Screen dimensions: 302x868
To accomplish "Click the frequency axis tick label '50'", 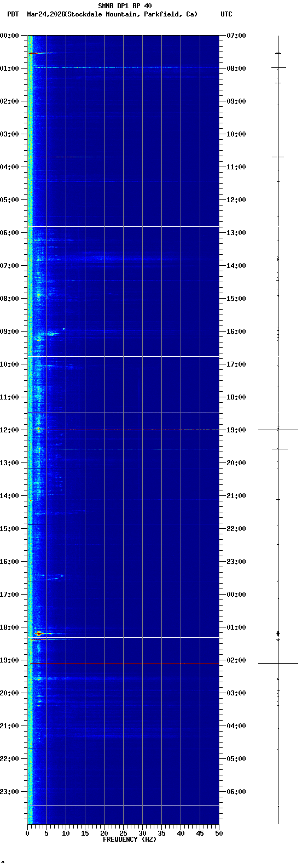I will point(219,833).
